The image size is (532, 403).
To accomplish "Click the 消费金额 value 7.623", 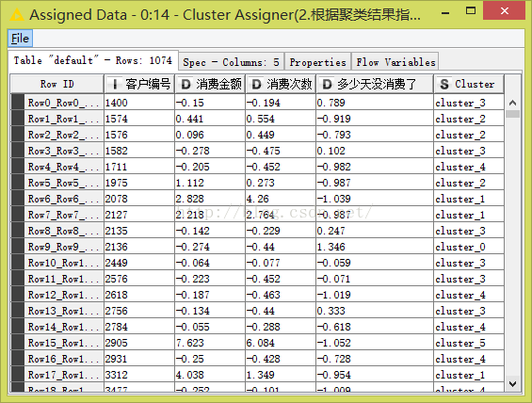I will (210, 343).
